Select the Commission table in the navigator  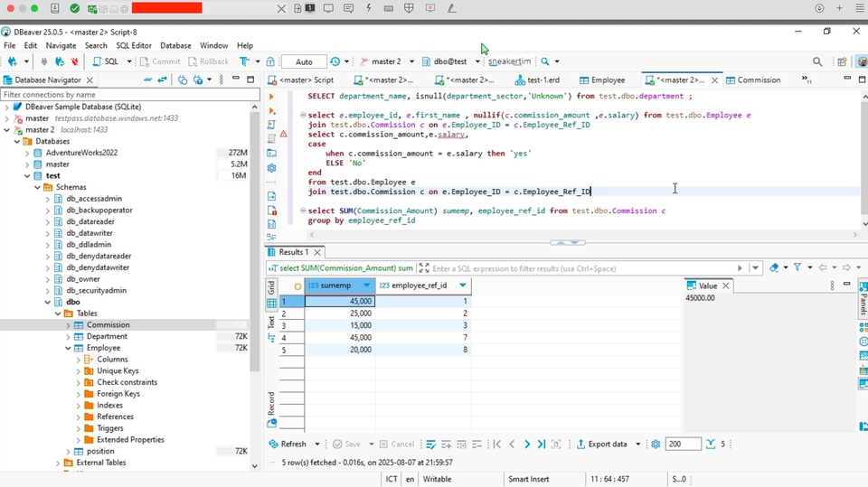click(x=108, y=325)
